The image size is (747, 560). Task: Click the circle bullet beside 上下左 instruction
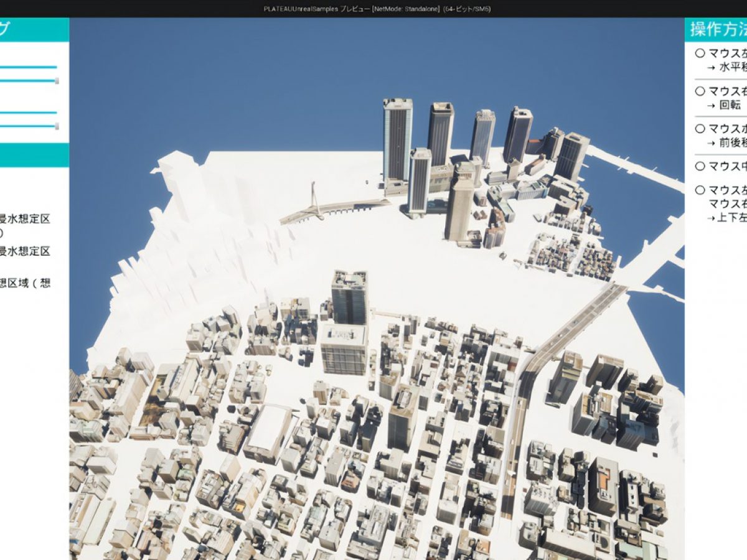(x=700, y=190)
